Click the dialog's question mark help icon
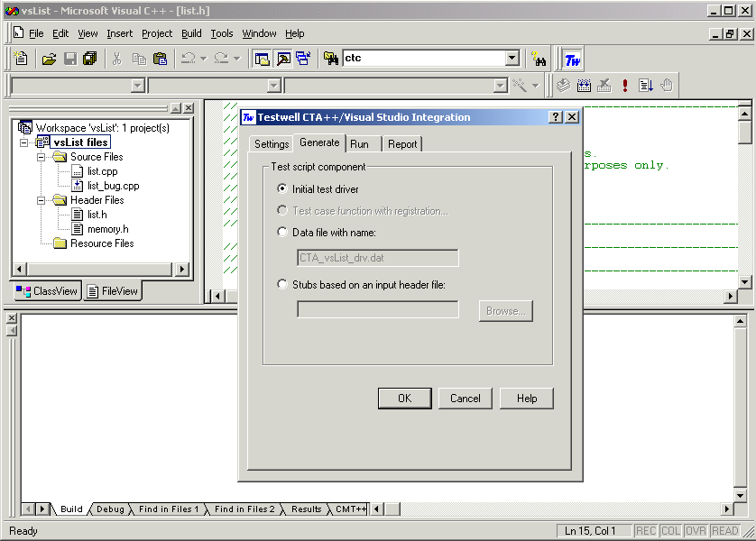Screen dimensions: 756x541 coord(556,117)
